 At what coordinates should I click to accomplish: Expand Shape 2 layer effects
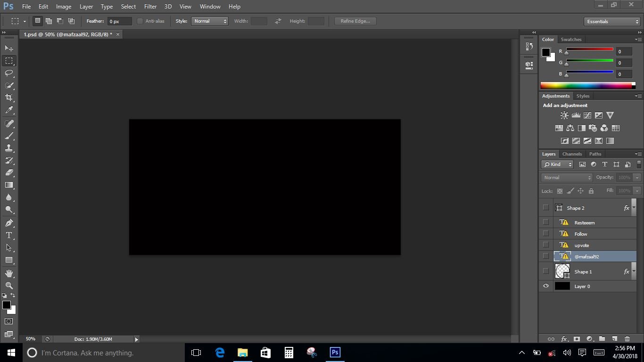(x=634, y=207)
